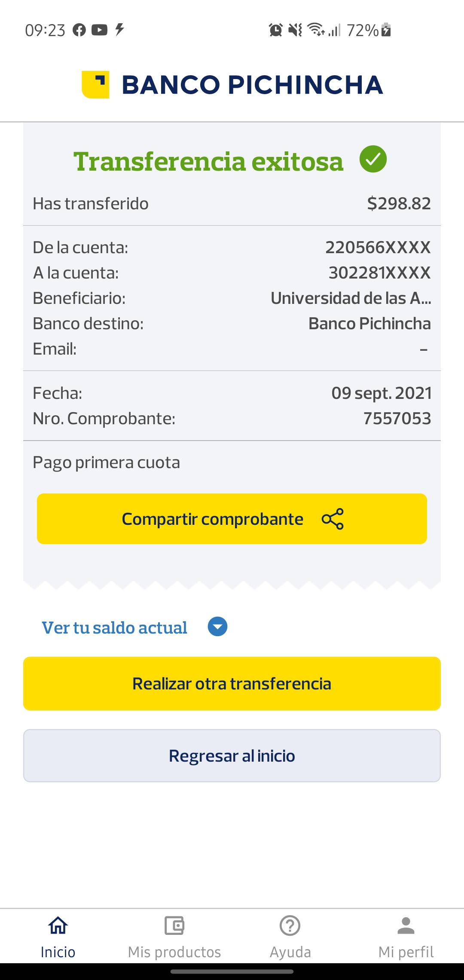The height and width of the screenshot is (980, 464).
Task: Tap the Transferencia exitosa heading
Action: coord(208,162)
